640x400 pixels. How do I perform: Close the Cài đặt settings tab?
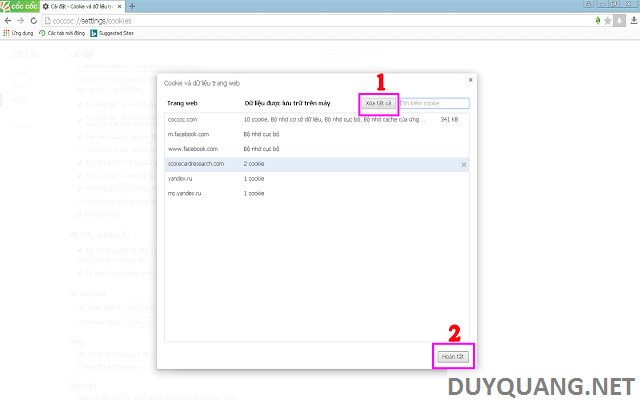(120, 7)
